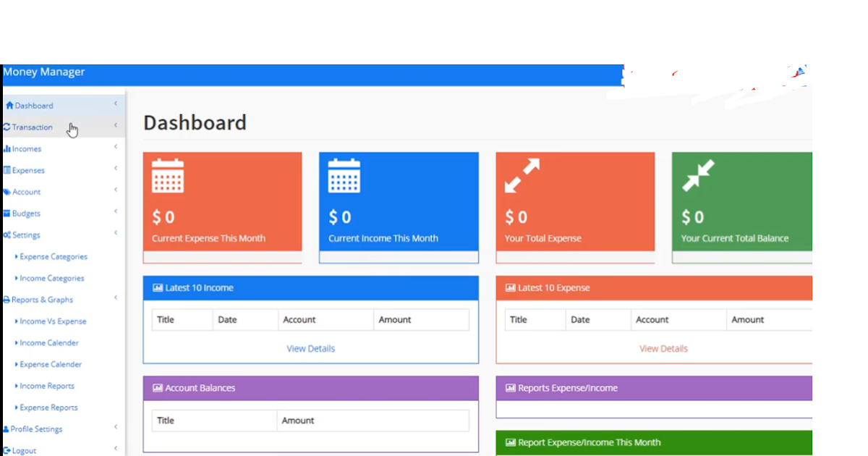Click the Dashboard home icon
Image resolution: width=868 pixels, height=456 pixels.
[x=8, y=105]
